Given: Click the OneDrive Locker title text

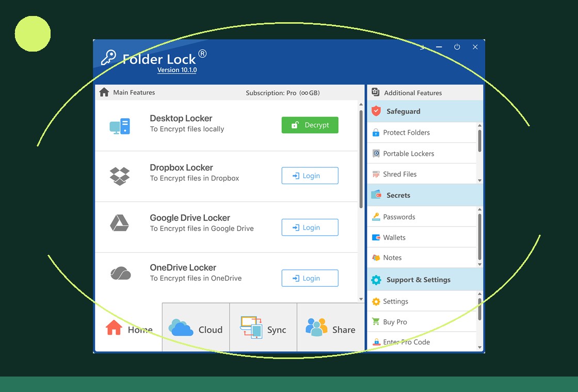Looking at the screenshot, I should coord(183,268).
